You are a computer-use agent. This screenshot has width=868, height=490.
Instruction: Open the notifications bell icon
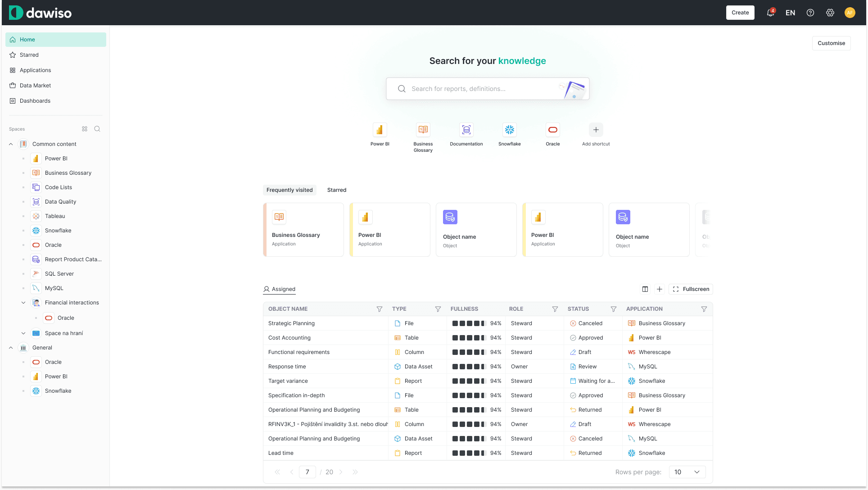tap(770, 13)
